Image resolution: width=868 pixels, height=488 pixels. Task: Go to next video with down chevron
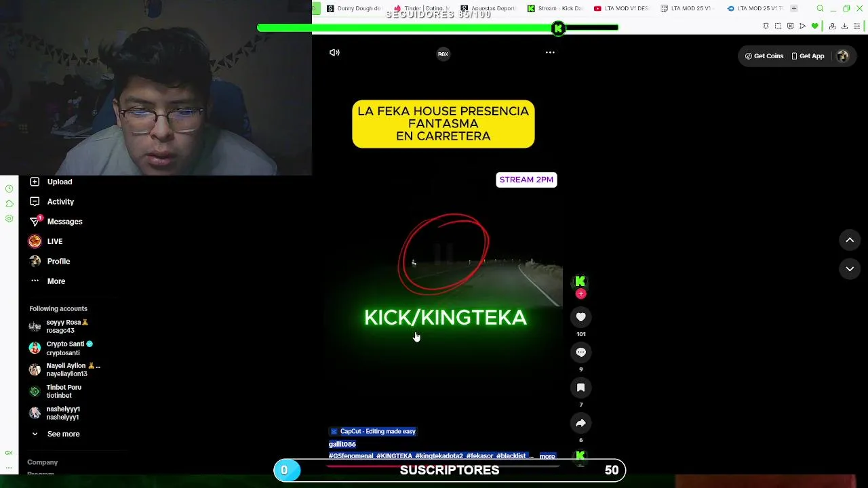[850, 269]
